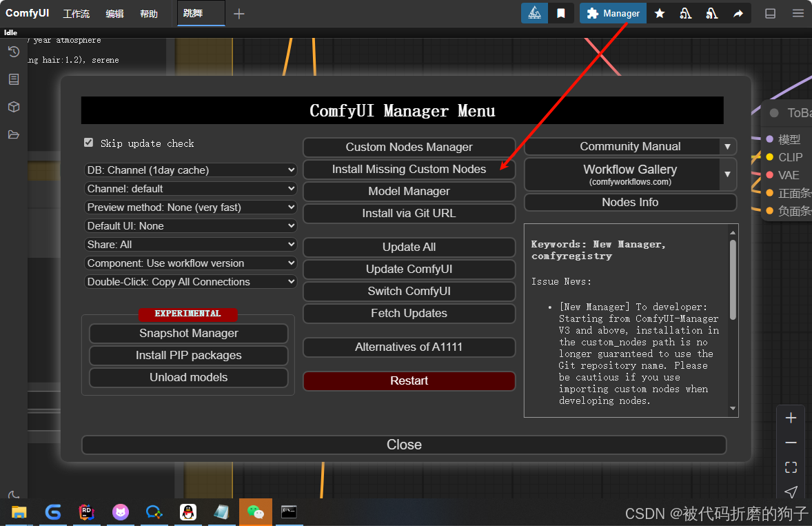Open the hamburger menu icon
Image resolution: width=812 pixels, height=528 pixels.
(798, 14)
